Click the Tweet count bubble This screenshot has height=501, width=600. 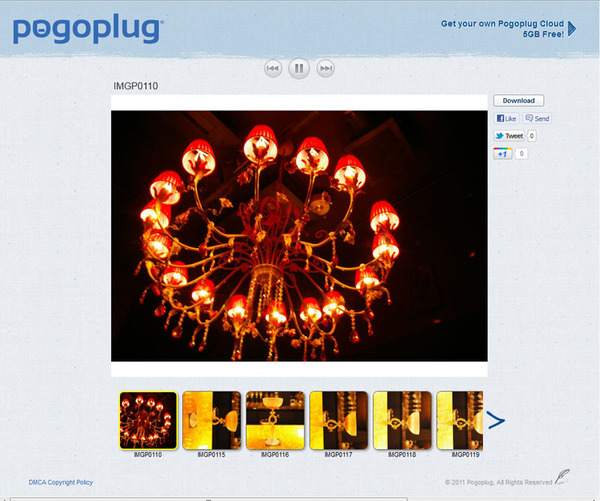532,136
